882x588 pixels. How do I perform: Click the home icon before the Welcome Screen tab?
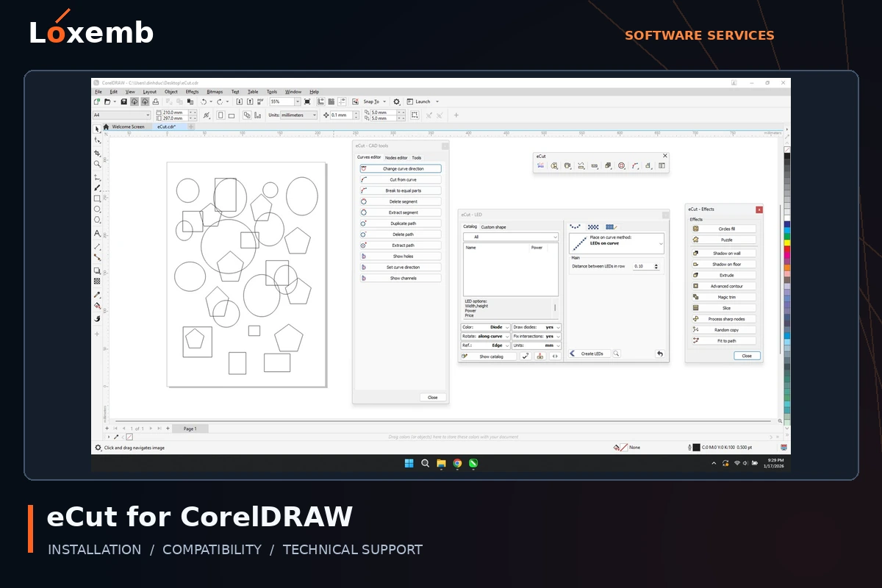coord(106,126)
